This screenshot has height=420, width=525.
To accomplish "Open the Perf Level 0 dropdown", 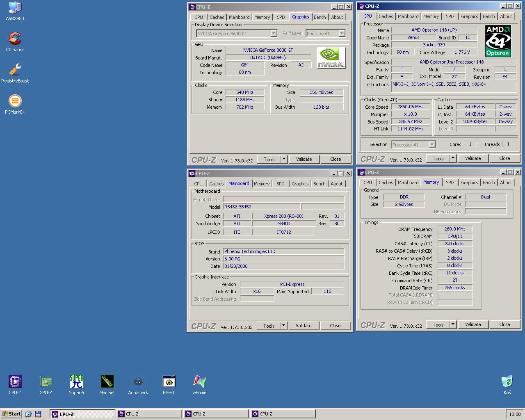I will point(326,34).
